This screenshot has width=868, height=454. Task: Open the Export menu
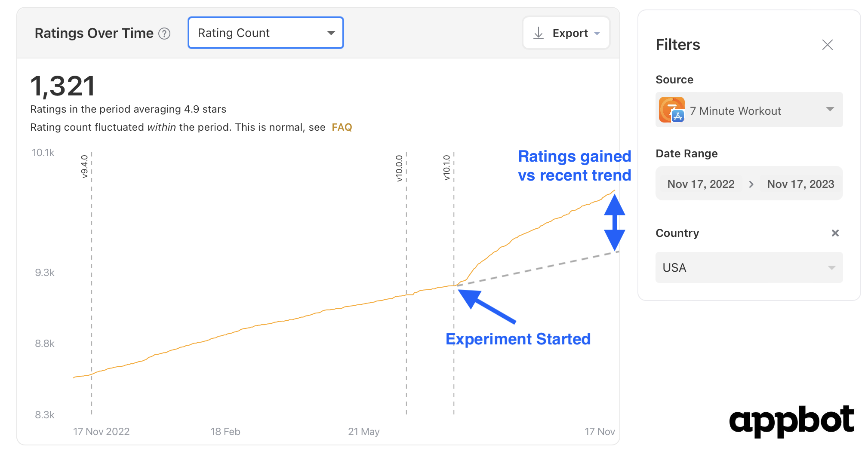tap(566, 33)
